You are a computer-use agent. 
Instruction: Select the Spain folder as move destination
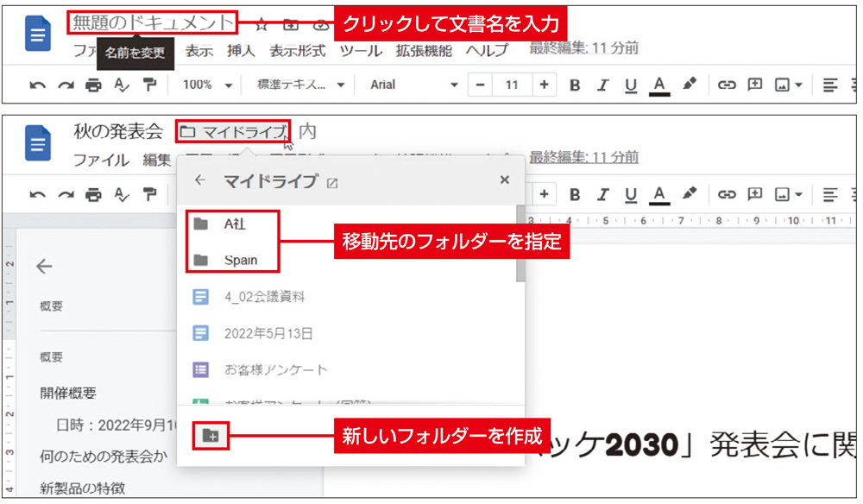(242, 260)
